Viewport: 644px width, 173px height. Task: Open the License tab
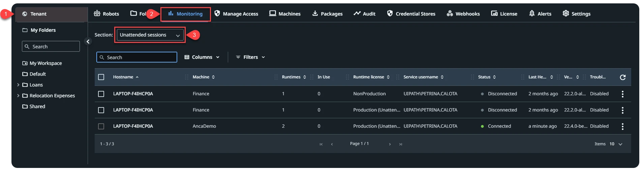click(x=504, y=14)
